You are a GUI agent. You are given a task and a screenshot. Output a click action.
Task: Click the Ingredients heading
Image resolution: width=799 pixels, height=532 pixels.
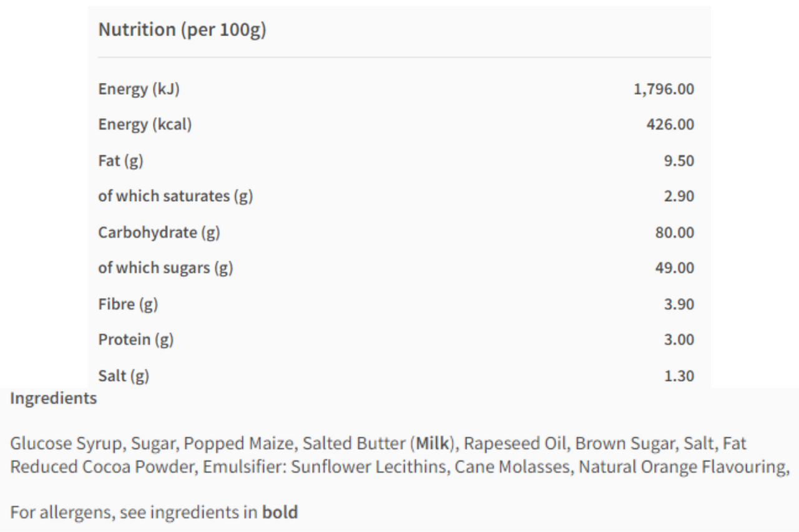(x=54, y=399)
